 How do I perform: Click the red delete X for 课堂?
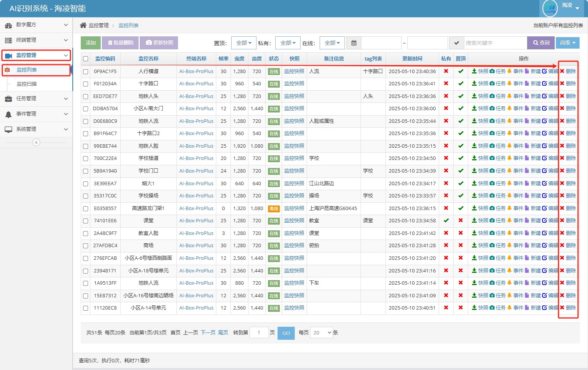[562, 220]
